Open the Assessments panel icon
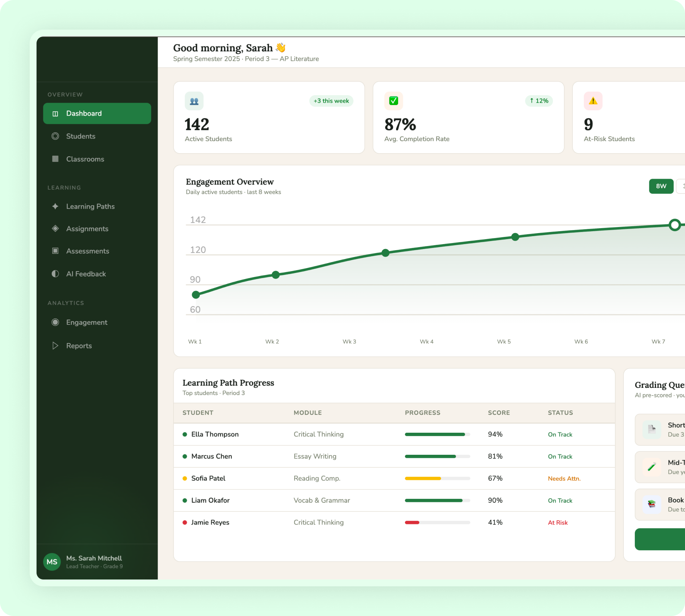The height and width of the screenshot is (616, 685). pyautogui.click(x=55, y=251)
